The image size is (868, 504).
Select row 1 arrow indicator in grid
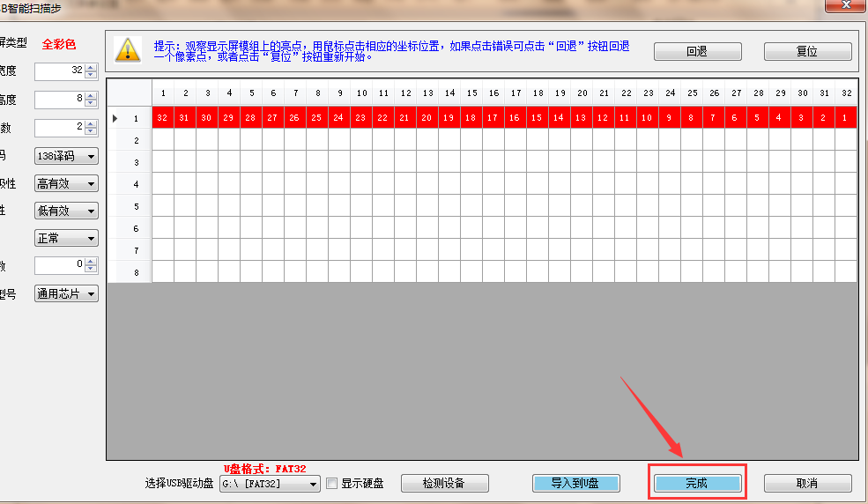(x=115, y=118)
